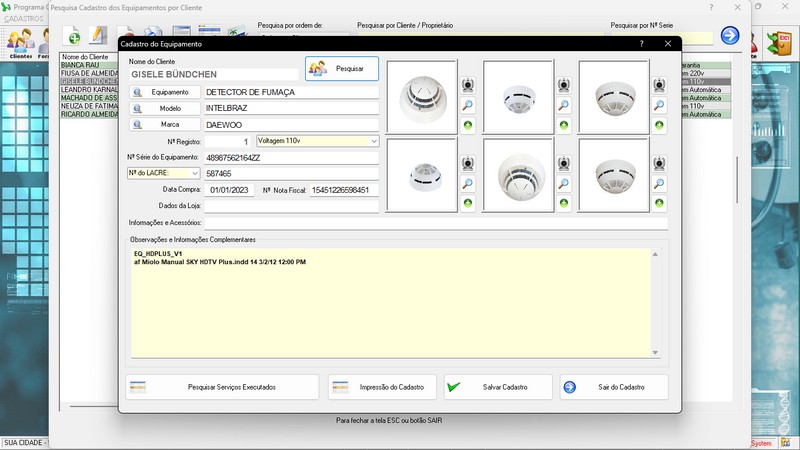
Task: Click webcam icon beside bottom-left detector photo
Action: coord(467,164)
